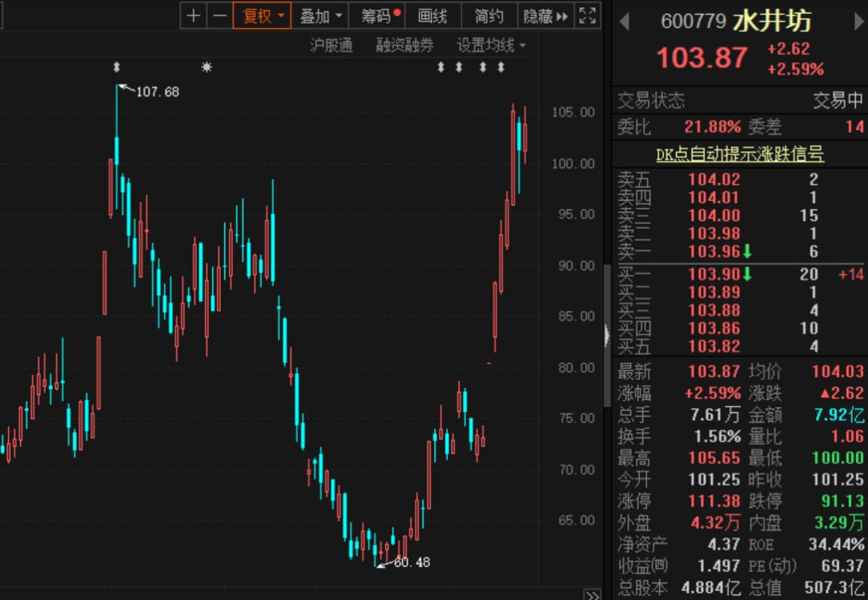Click the first double-arrow marker above 107.68

(x=117, y=67)
